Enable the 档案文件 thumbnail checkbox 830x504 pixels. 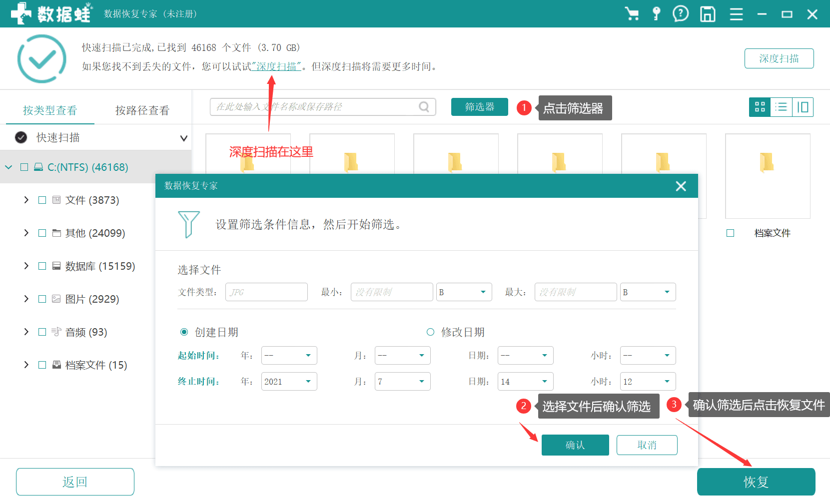point(730,232)
